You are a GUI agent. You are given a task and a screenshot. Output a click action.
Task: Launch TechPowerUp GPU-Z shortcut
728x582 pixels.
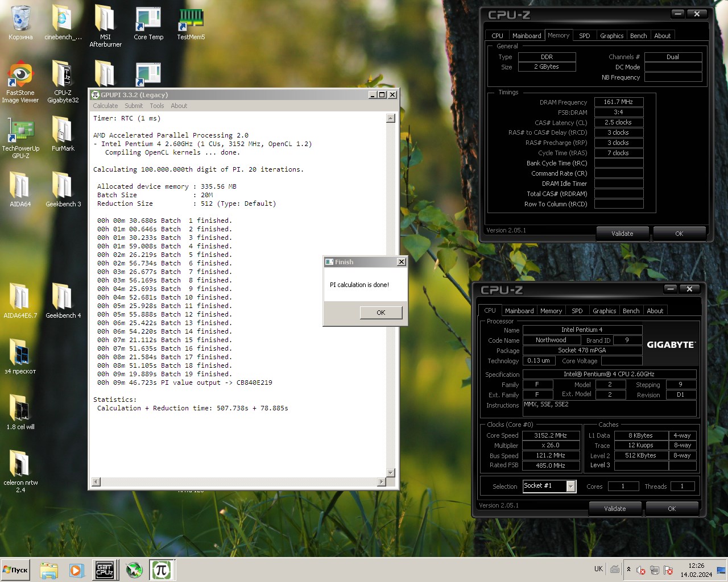click(x=20, y=138)
